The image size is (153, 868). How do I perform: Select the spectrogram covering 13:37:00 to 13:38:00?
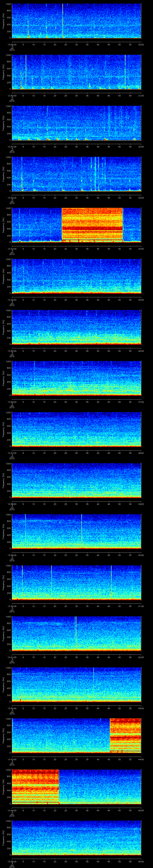(76, 429)
